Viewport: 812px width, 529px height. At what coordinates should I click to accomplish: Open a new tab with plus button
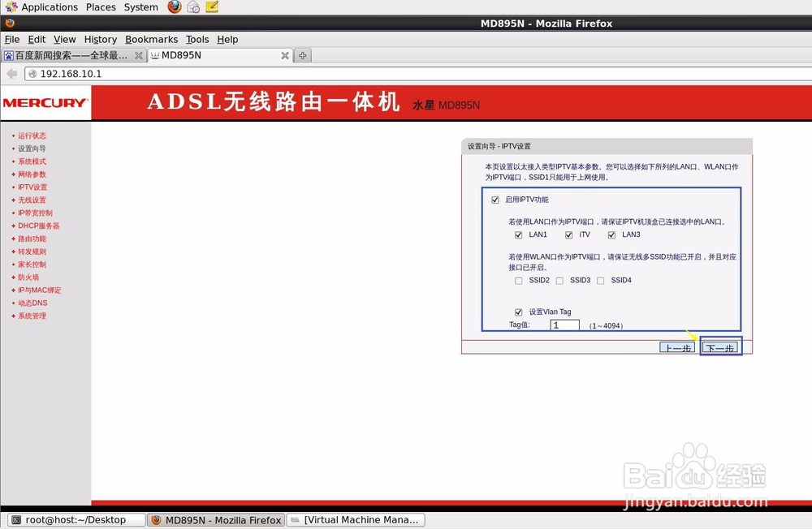tap(303, 55)
